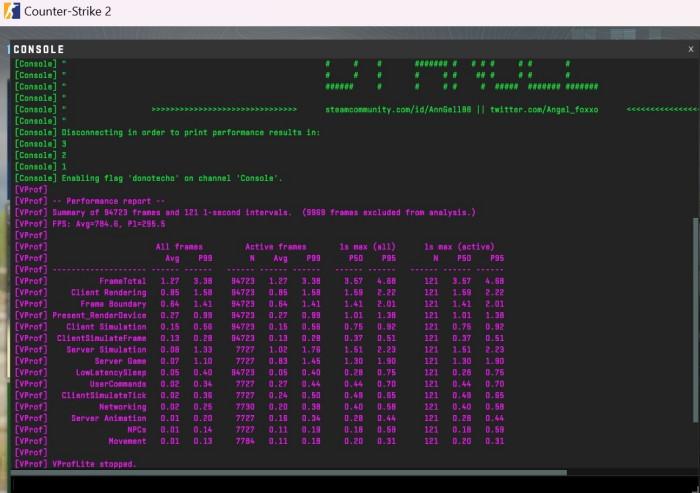The width and height of the screenshot is (700, 493).
Task: Click the 'All frames' column header
Action: coord(179,246)
